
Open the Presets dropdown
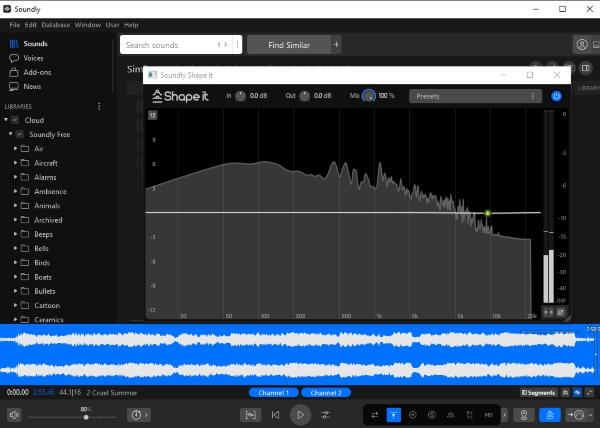475,96
